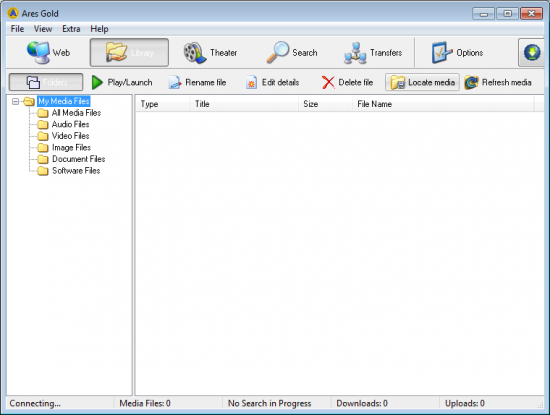Click Rename file in the toolbar
This screenshot has width=550, height=415.
[197, 82]
